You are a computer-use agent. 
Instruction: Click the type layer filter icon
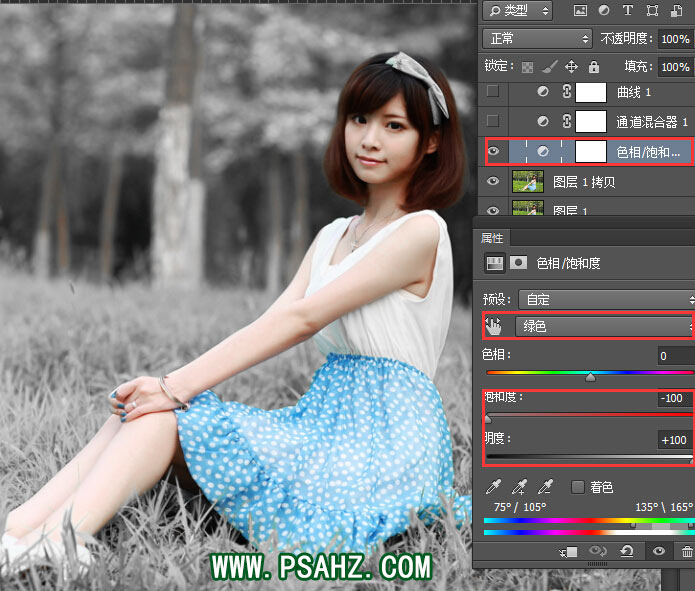click(x=628, y=11)
